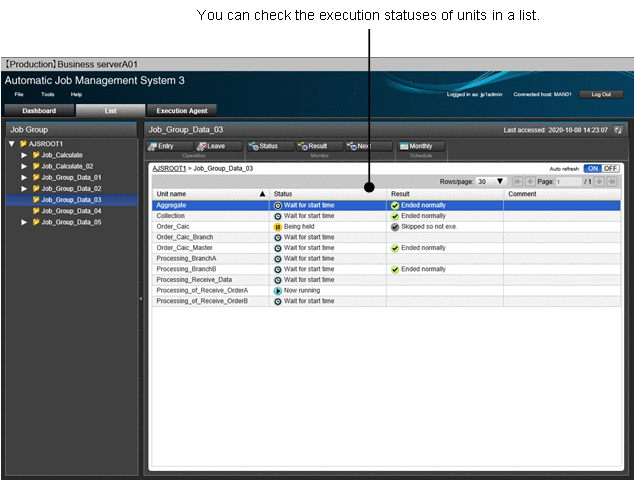Follow the AJSROOT1 breadcrumb link
The image size is (635, 481).
(x=169, y=169)
